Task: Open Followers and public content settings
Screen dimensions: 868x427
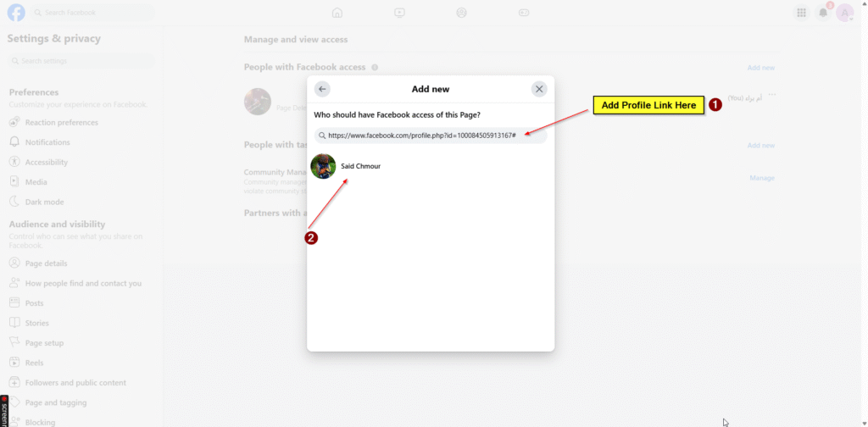Action: pos(75,383)
